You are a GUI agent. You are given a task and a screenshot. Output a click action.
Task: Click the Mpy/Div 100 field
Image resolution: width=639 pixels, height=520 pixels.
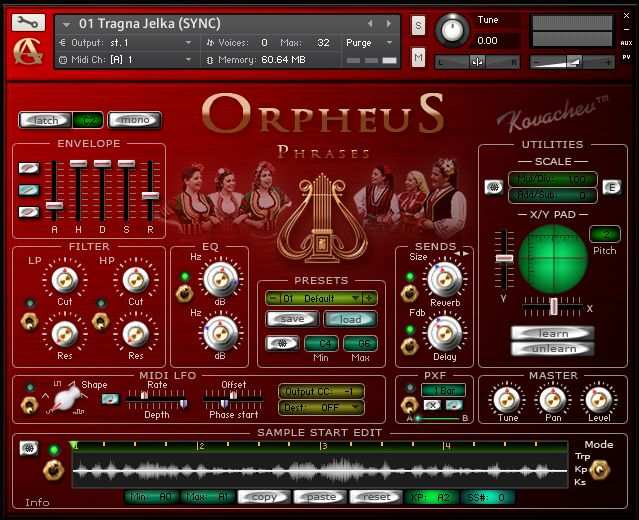coord(553,179)
